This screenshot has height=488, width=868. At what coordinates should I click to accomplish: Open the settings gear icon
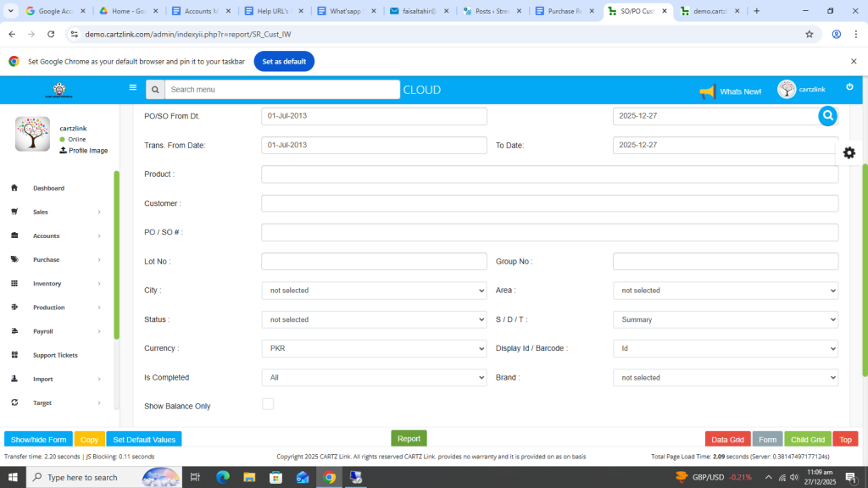click(849, 152)
